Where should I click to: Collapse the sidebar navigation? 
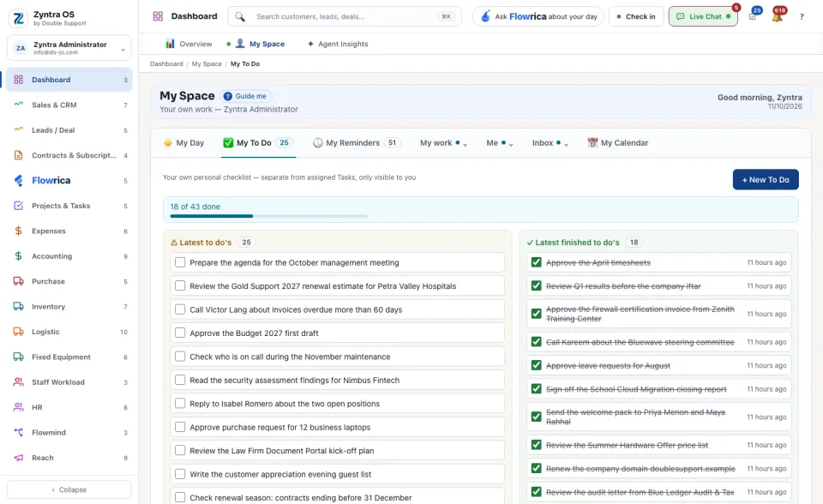(69, 489)
